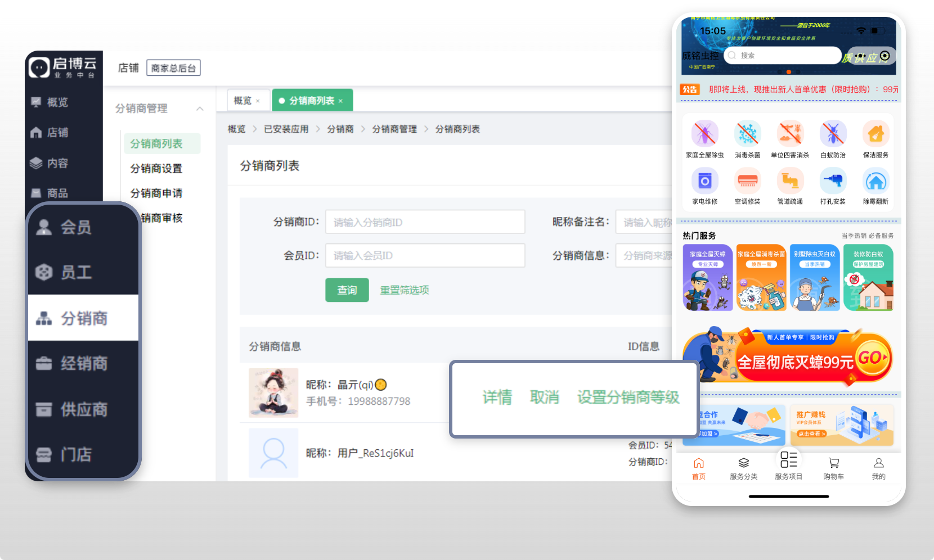Open the 家庭全屋除虫 service icon
This screenshot has height=560, width=934.
[704, 134]
